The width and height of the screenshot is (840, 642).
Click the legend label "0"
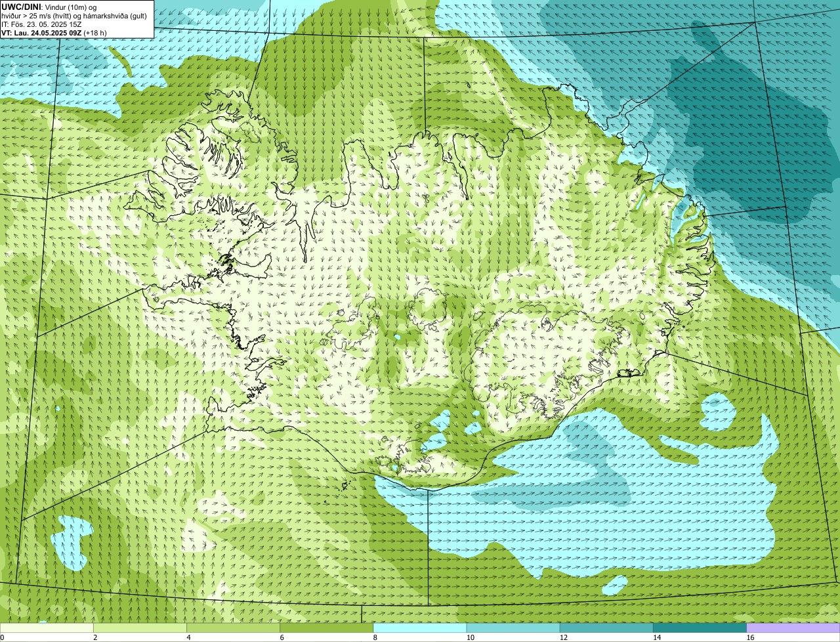tap(3, 637)
